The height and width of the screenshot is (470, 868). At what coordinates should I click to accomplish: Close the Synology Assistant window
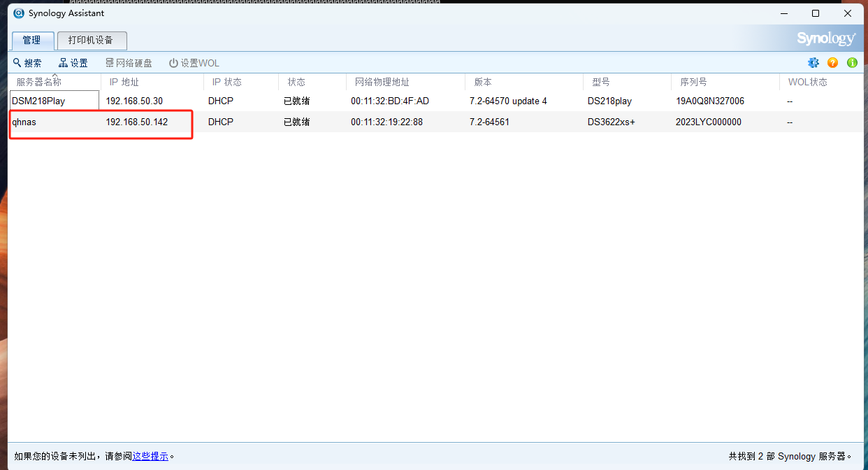(848, 13)
